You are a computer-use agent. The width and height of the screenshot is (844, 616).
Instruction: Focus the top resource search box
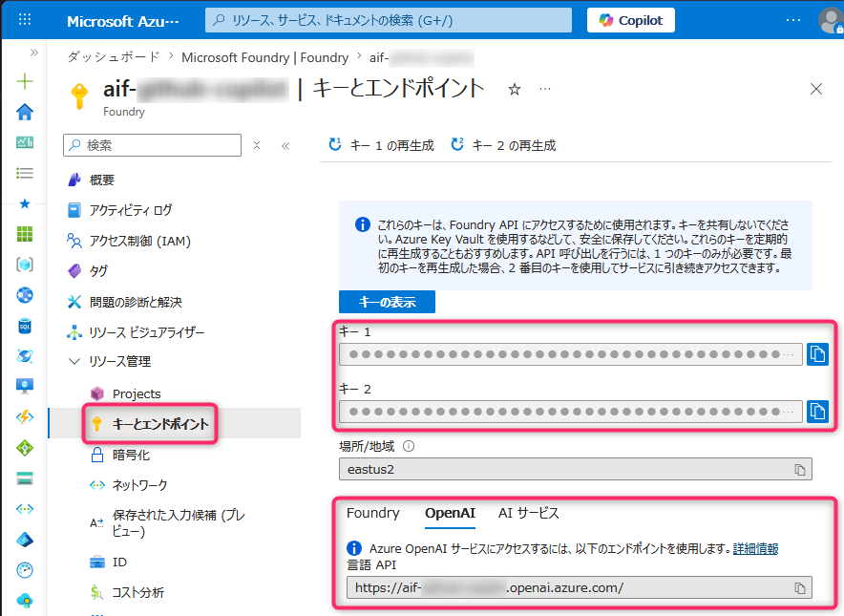tap(388, 20)
